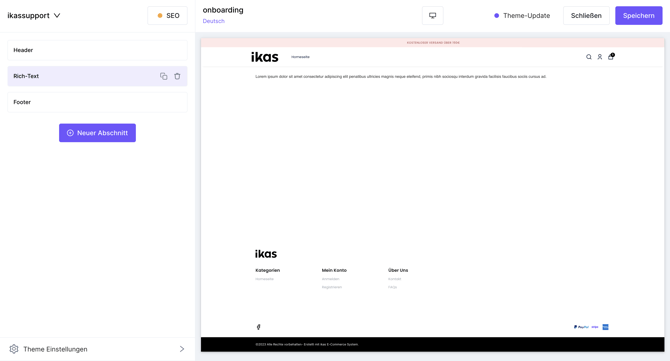Select the Footer section
The height and width of the screenshot is (361, 670).
pos(97,102)
